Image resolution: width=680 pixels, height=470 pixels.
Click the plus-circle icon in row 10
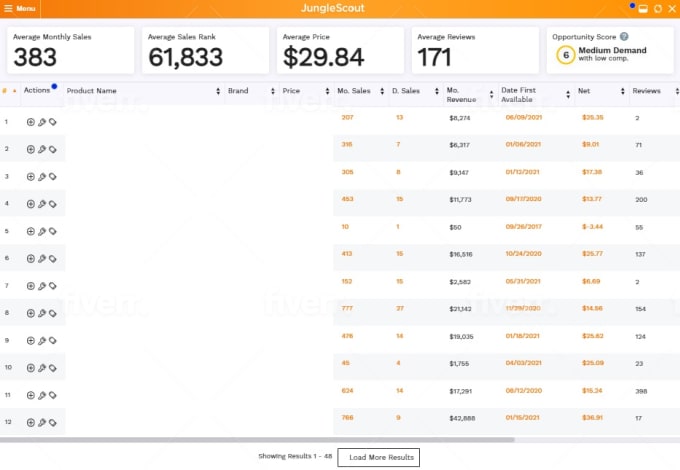(x=30, y=368)
